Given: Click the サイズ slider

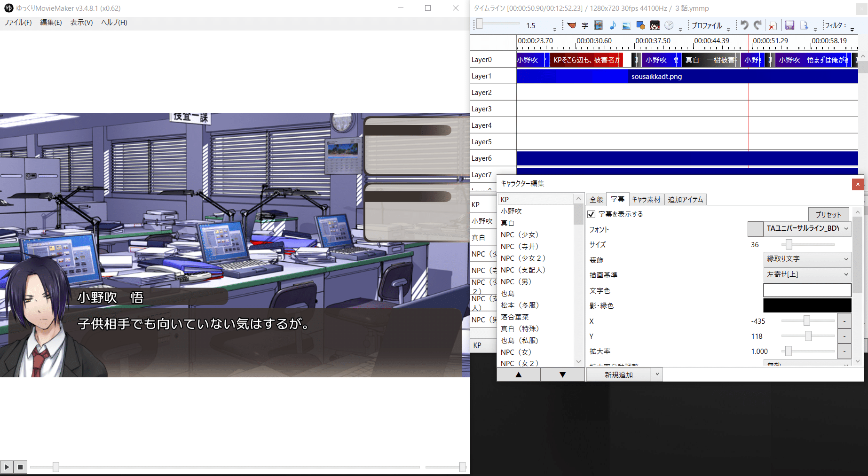Looking at the screenshot, I should 808,244.
